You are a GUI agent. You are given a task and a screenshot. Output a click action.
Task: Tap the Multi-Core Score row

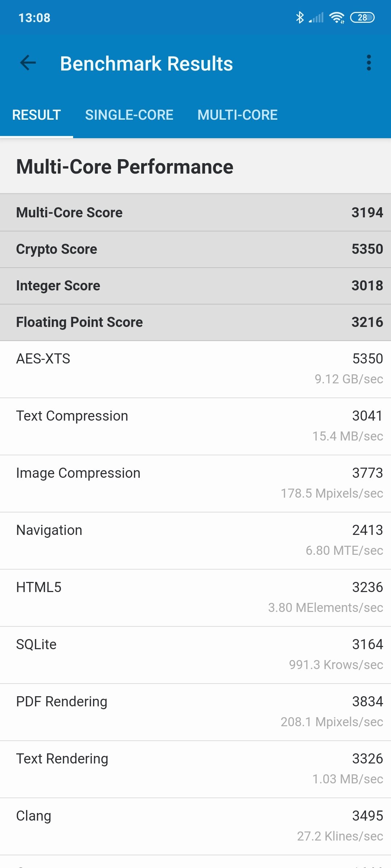[195, 213]
